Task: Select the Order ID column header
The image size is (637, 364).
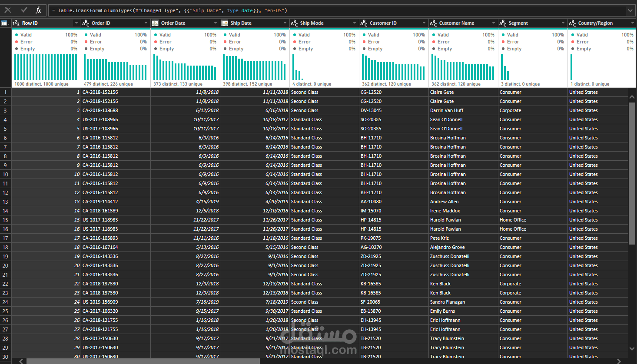Action: [x=116, y=23]
